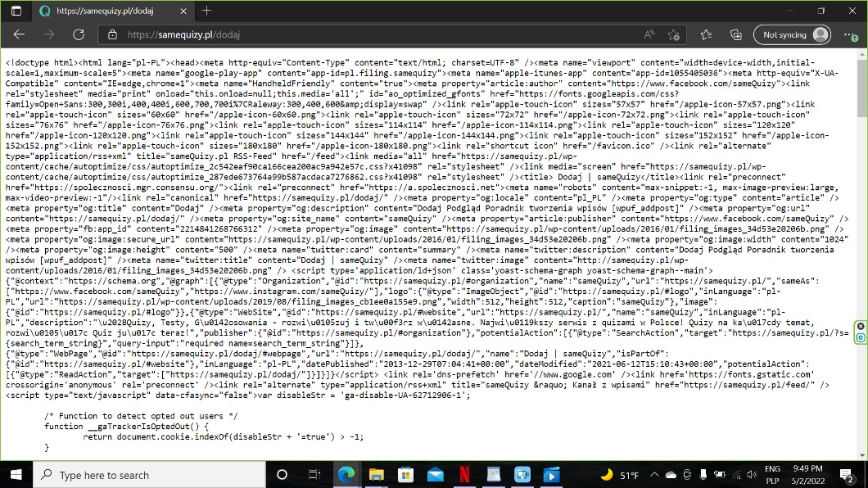Image resolution: width=868 pixels, height=488 pixels.
Task: Toggle the ENG input language indicator
Action: (772, 469)
